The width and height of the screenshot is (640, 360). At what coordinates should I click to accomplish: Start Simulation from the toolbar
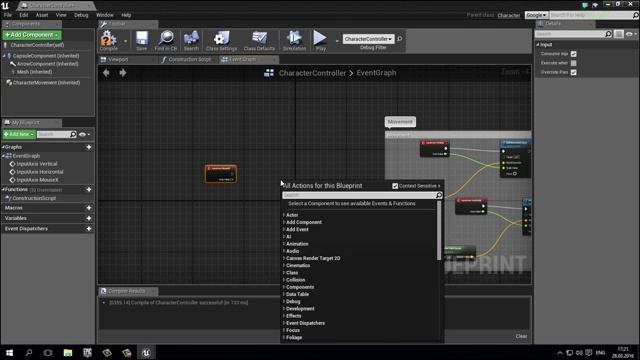(294, 40)
